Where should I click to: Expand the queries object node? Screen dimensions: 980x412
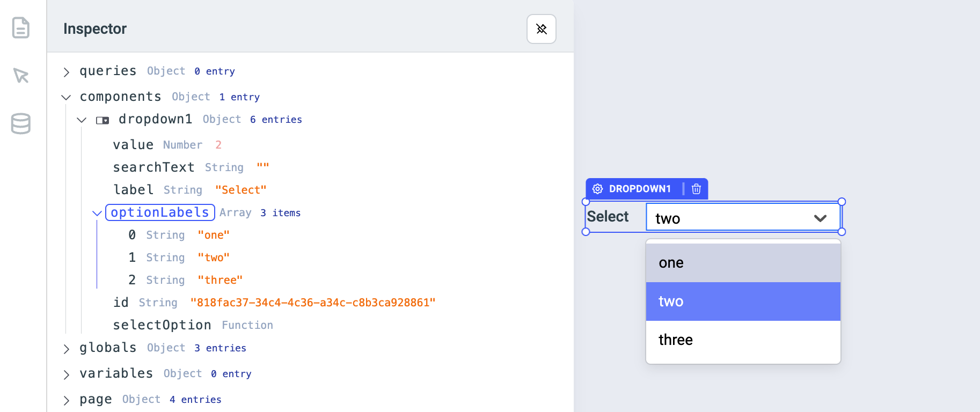[x=67, y=72]
